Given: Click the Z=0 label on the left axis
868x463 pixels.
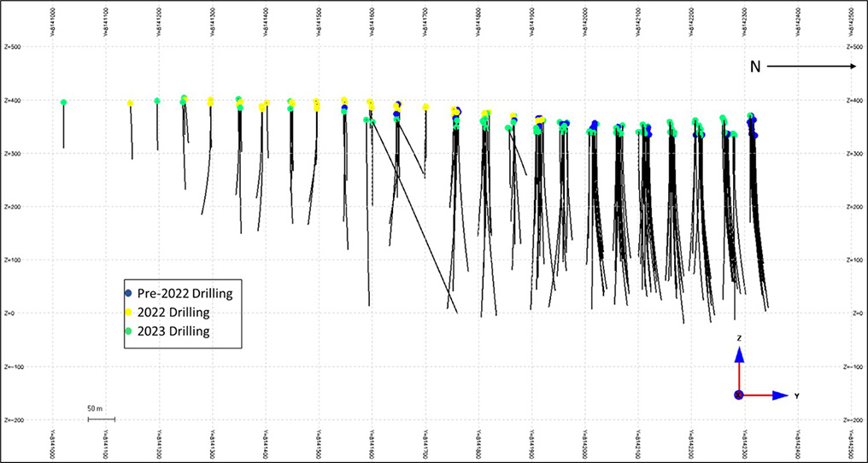Looking at the screenshot, I should tap(10, 314).
